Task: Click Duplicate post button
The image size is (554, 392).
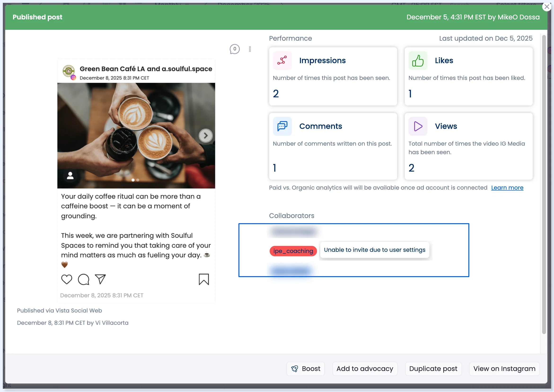Action: [x=433, y=369]
